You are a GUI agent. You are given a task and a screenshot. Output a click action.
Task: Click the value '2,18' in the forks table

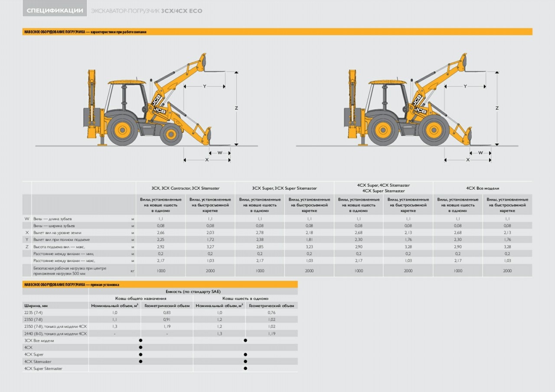[309, 233]
